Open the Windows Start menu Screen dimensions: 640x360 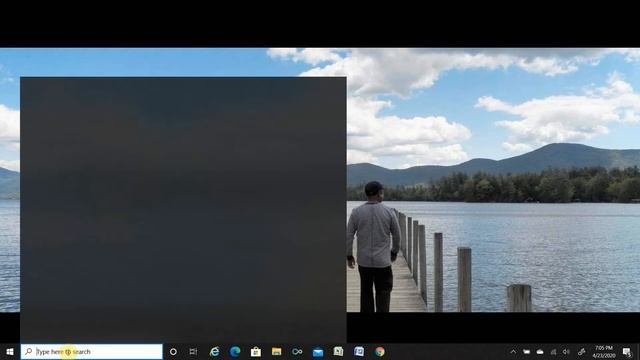click(x=10, y=351)
